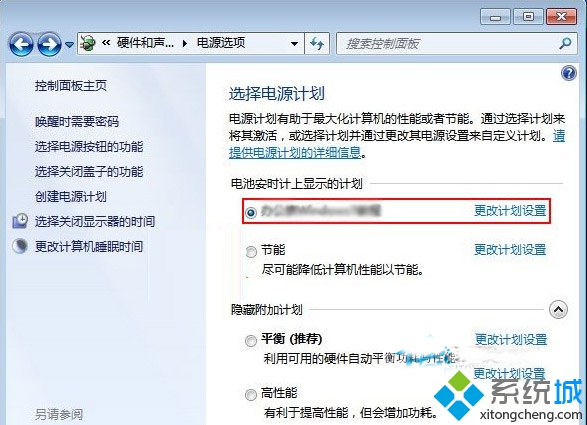The width and height of the screenshot is (587, 425).
Task: Open recent pages dropdown beside Forward button
Action: (x=69, y=45)
